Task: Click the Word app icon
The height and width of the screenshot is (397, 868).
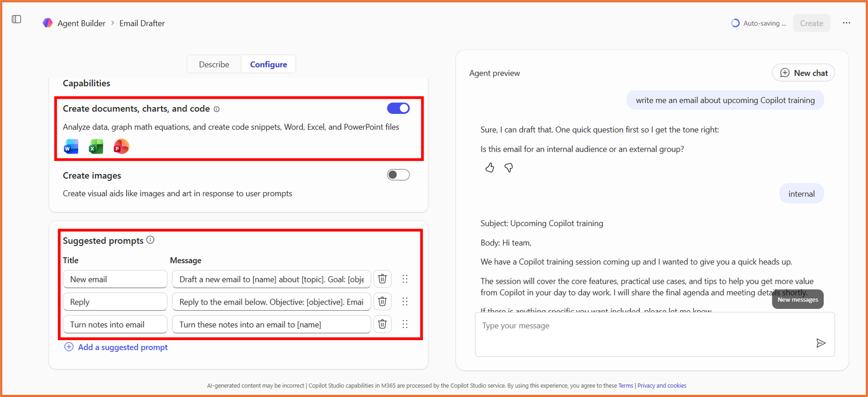Action: 71,147
